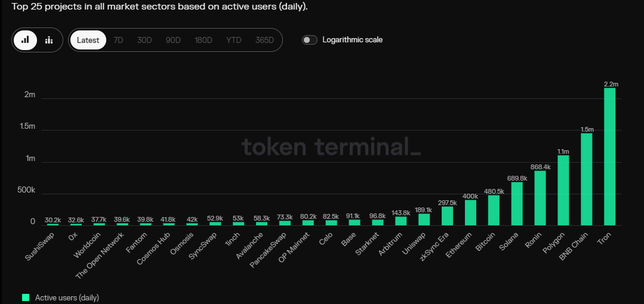The image size is (644, 304).
Task: Select the Polygon bar
Action: 563,190
